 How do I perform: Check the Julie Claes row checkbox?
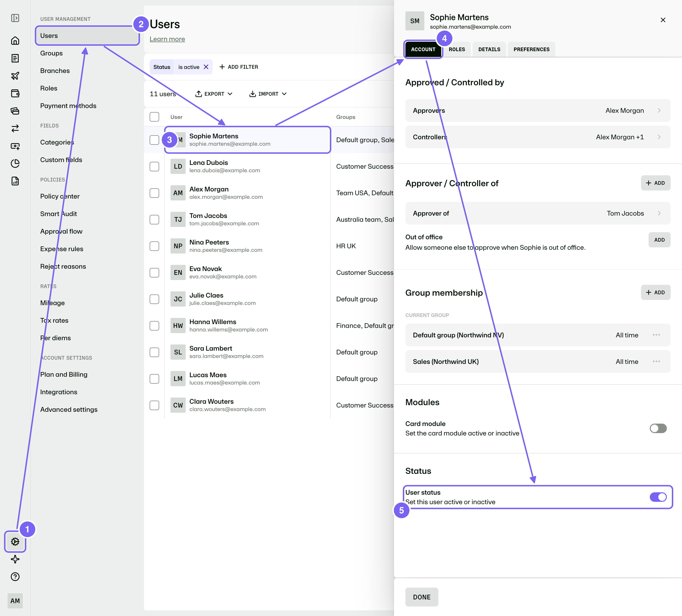click(x=154, y=299)
